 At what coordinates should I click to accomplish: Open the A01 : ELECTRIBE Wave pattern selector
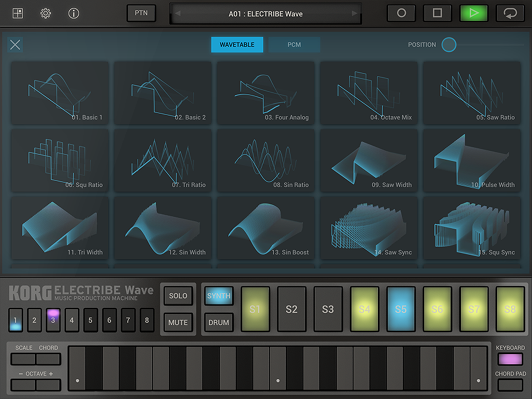(266, 14)
